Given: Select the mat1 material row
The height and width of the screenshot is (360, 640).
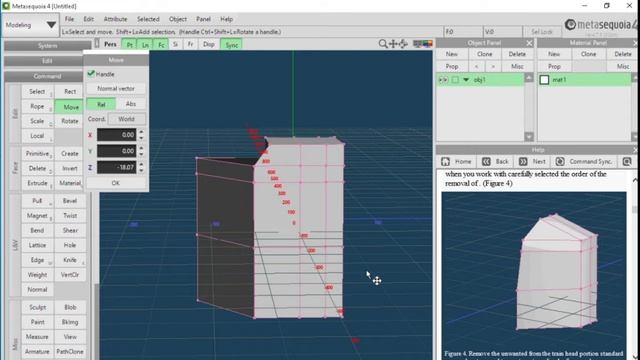Looking at the screenshot, I should point(584,80).
